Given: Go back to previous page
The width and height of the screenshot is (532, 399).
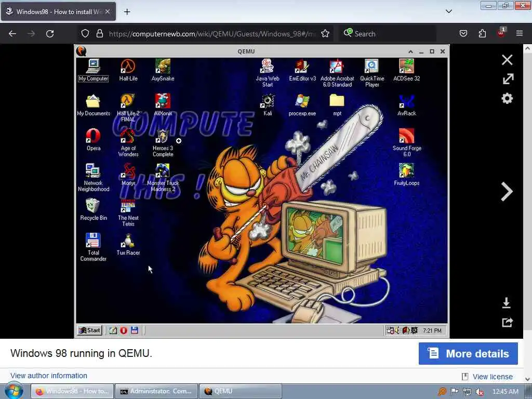Looking at the screenshot, I should click(12, 34).
